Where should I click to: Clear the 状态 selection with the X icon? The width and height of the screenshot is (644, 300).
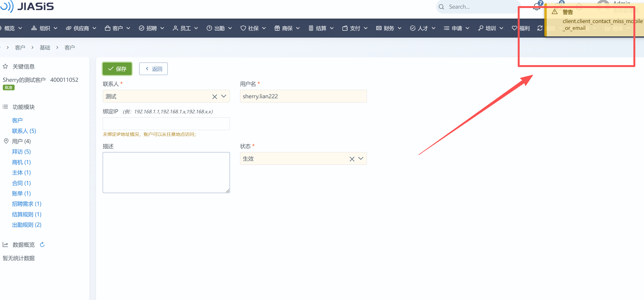[x=352, y=159]
